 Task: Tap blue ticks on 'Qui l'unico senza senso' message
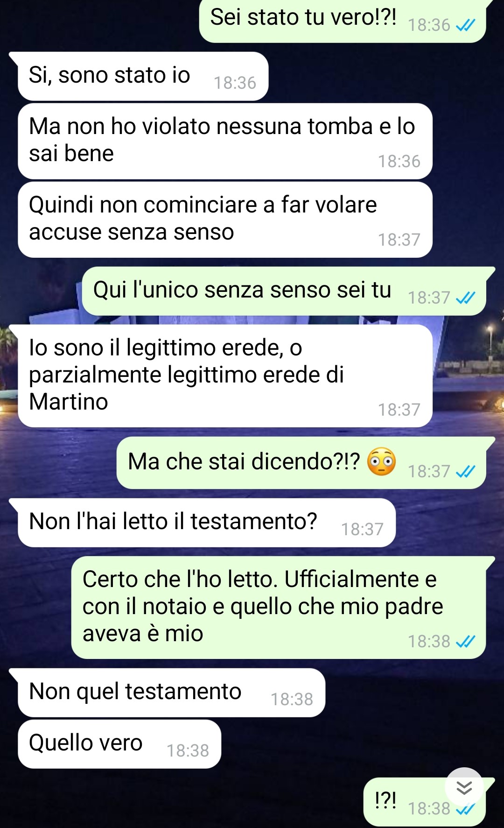pos(465,298)
